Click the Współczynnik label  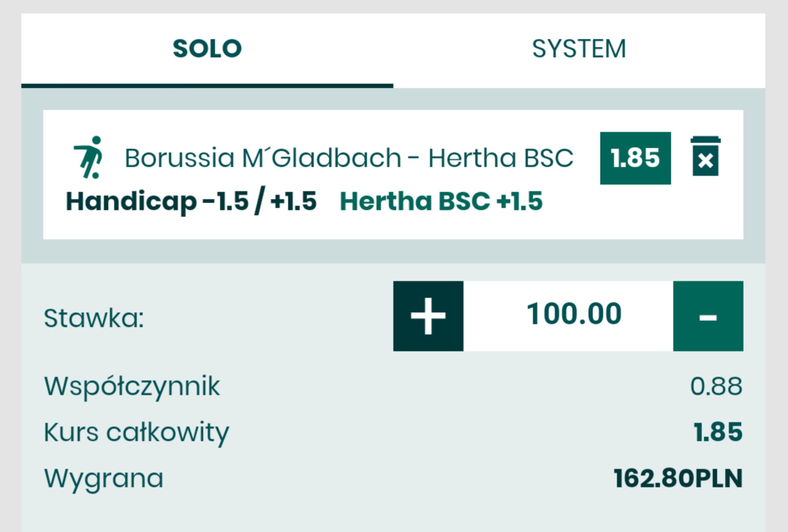point(132,386)
